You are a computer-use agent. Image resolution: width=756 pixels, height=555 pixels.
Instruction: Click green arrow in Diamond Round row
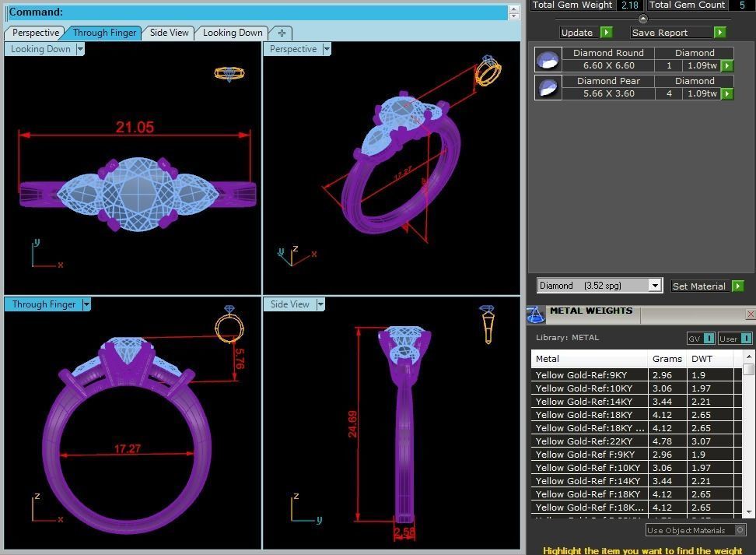pos(727,65)
